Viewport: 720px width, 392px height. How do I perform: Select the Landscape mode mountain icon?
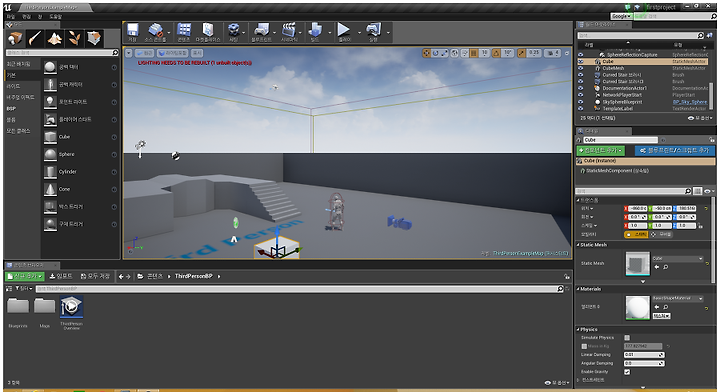pos(55,38)
